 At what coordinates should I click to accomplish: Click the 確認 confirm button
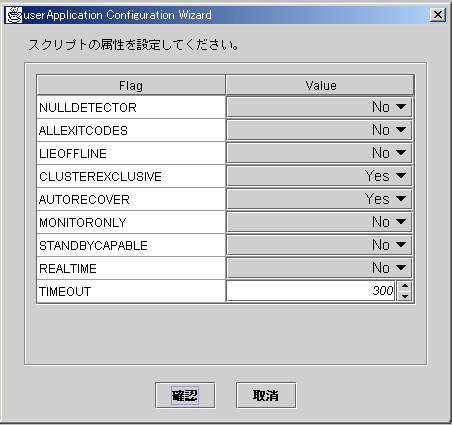pos(185,395)
